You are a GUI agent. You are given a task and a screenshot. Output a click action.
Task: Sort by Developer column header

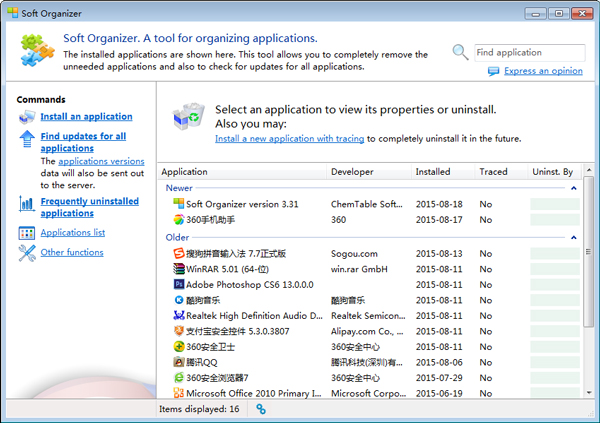pyautogui.click(x=369, y=172)
